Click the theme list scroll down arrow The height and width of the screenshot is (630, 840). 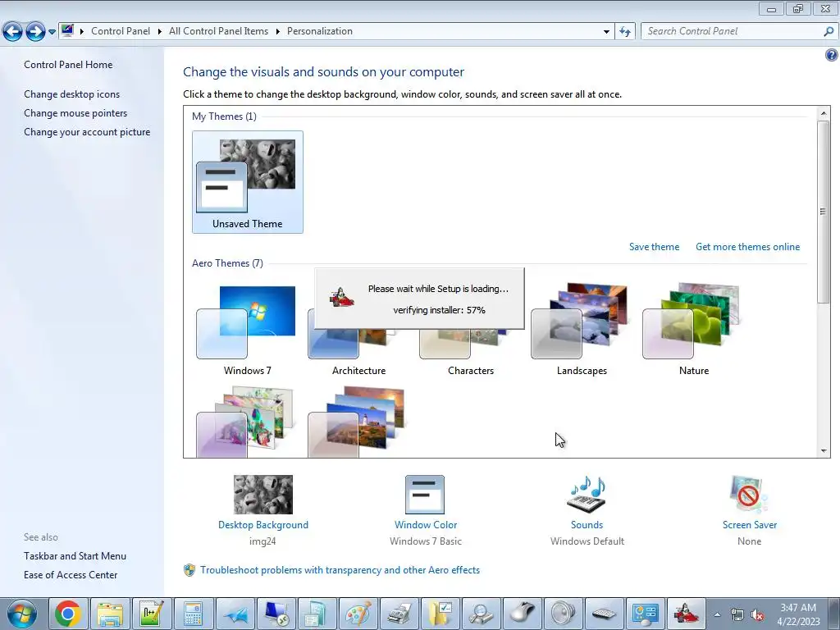[824, 451]
